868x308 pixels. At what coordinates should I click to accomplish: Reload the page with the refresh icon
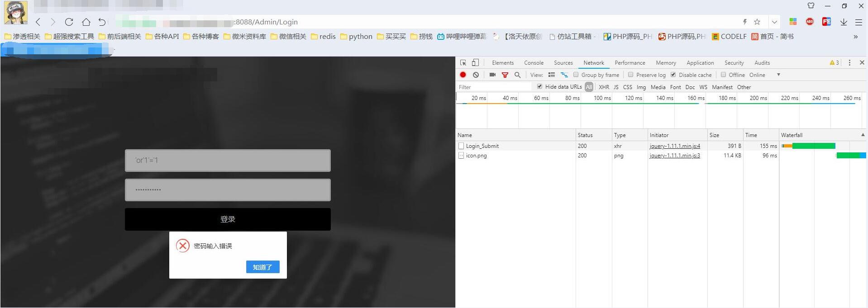click(x=69, y=22)
